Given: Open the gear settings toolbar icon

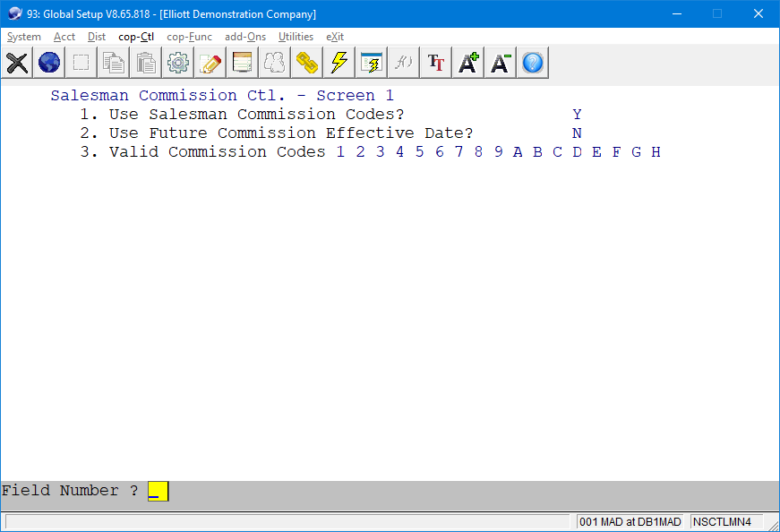Looking at the screenshot, I should [178, 63].
